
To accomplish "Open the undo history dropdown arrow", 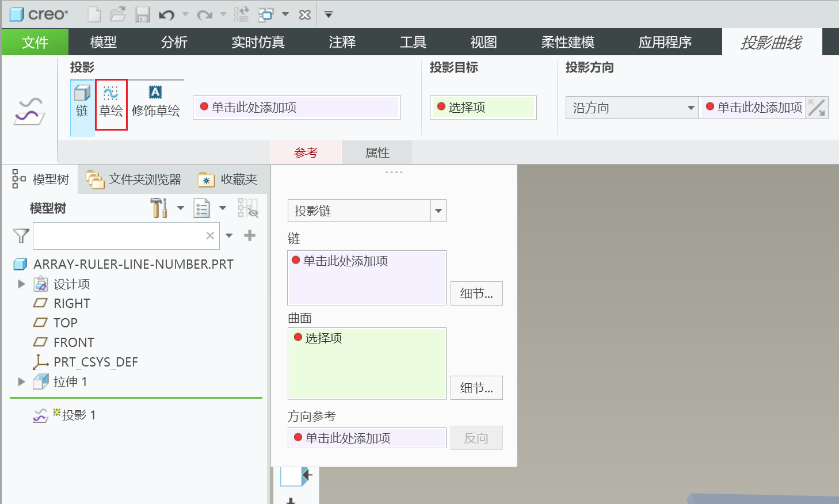I will [x=185, y=14].
